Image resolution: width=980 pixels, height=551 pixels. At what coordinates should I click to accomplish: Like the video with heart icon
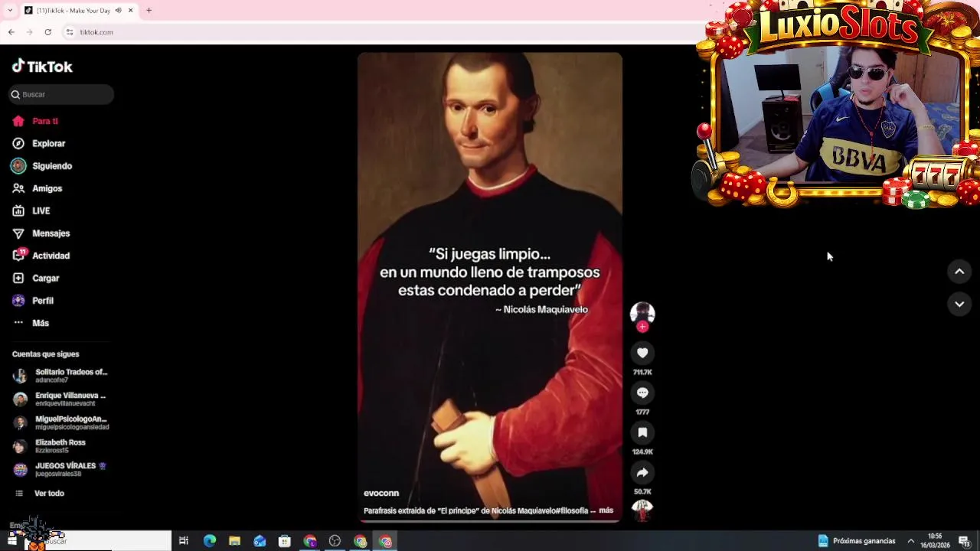click(x=642, y=353)
